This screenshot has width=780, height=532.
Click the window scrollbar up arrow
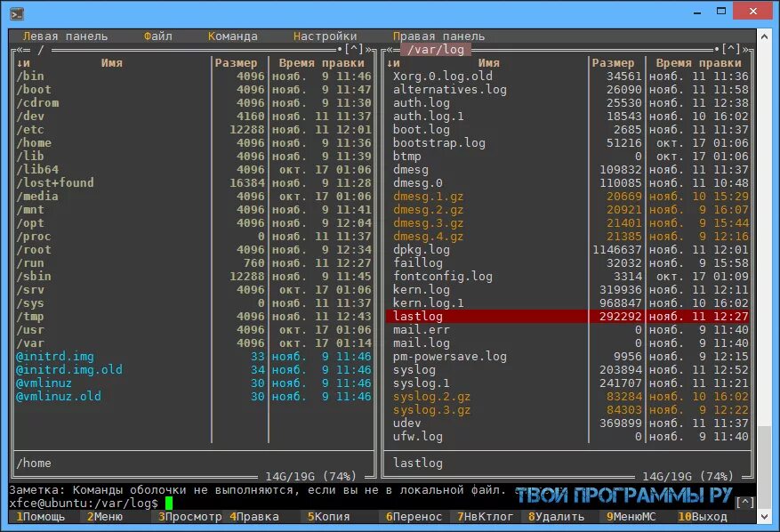pyautogui.click(x=765, y=36)
